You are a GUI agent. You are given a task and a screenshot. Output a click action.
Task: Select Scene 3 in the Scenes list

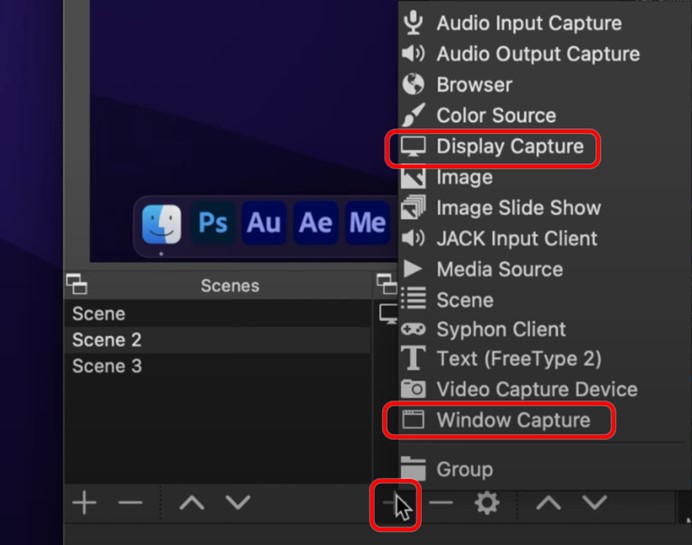[107, 366]
